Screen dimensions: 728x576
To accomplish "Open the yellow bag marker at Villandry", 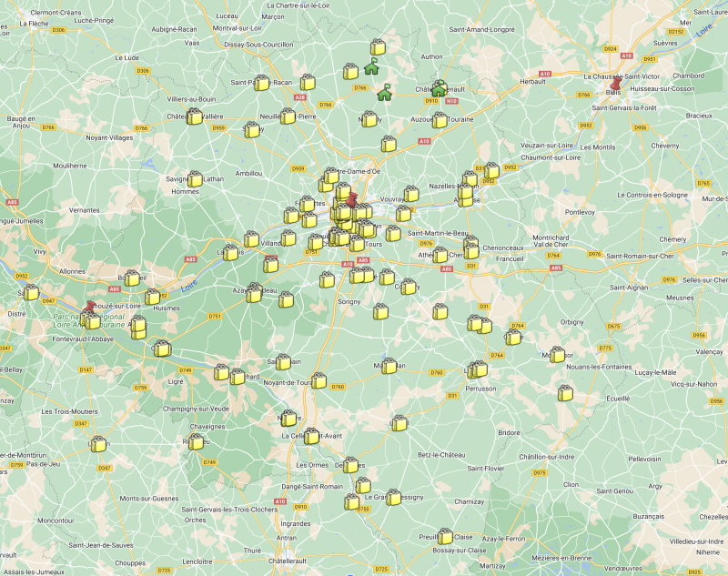I will [252, 239].
